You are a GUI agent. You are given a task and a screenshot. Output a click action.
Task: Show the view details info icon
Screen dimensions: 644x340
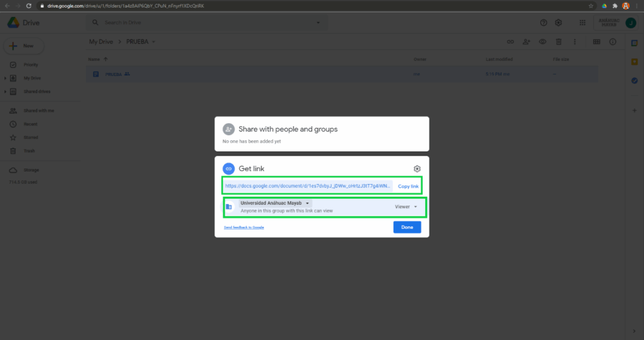coord(613,41)
